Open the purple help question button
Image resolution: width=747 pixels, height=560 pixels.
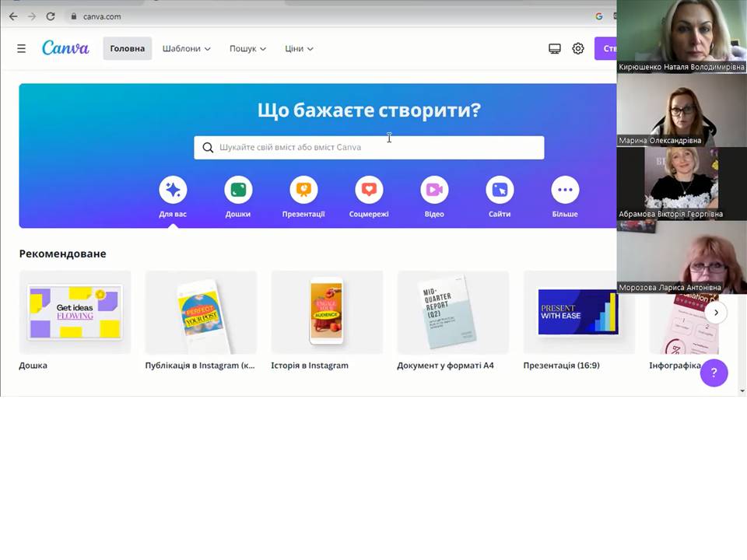click(714, 373)
